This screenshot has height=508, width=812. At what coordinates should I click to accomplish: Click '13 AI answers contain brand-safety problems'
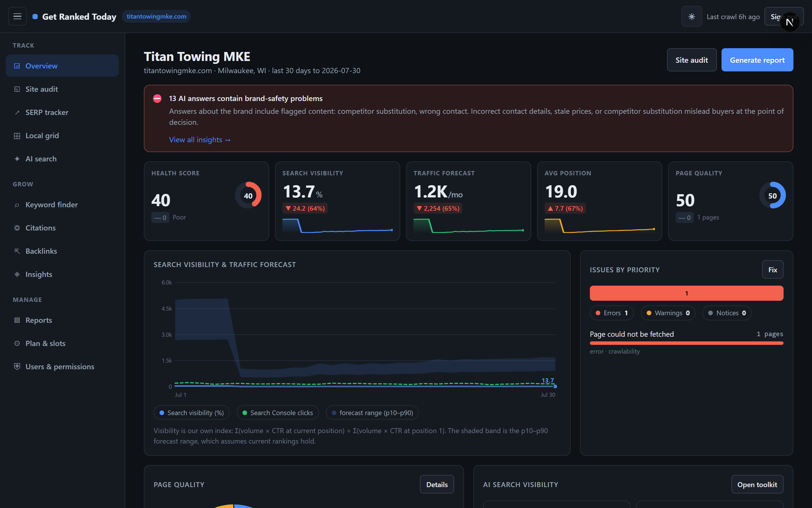coord(246,98)
